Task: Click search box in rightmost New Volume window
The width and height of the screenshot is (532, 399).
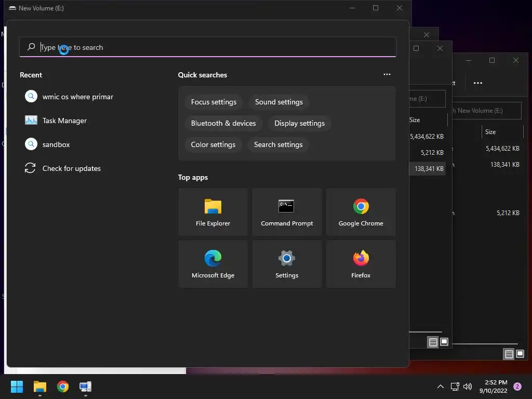Action: [486, 111]
